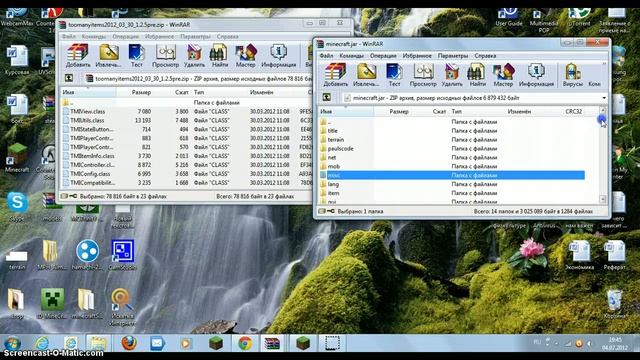Image resolution: width=640 pixels, height=360 pixels.
Task: Open Избранное menu in minecraft.jar window
Action: (417, 56)
